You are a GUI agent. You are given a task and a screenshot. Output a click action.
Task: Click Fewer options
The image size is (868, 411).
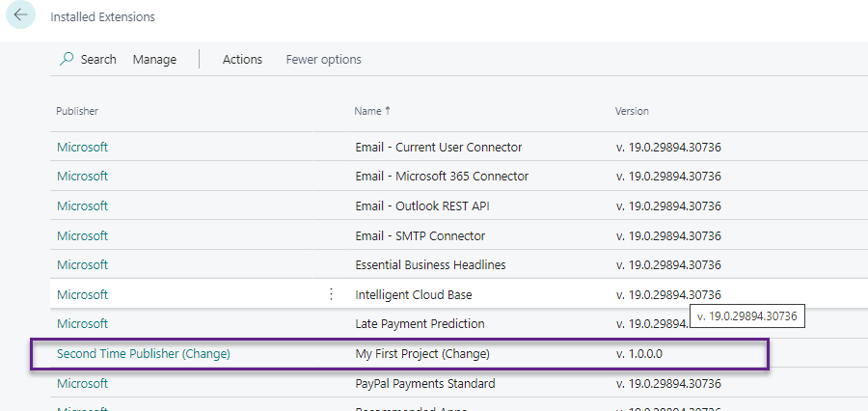[323, 59]
